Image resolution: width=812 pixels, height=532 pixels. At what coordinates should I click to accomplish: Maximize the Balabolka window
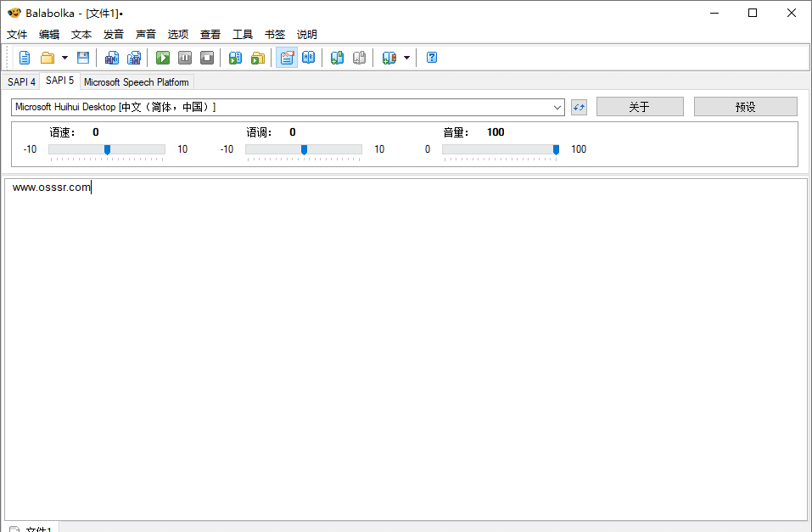(x=753, y=13)
